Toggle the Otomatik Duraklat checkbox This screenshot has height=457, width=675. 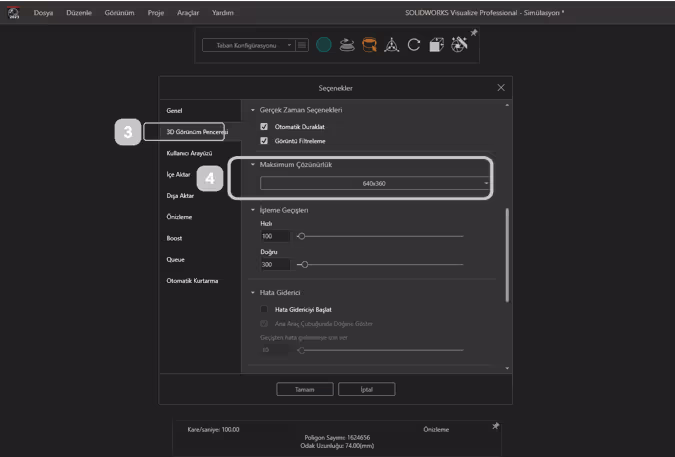(264, 127)
